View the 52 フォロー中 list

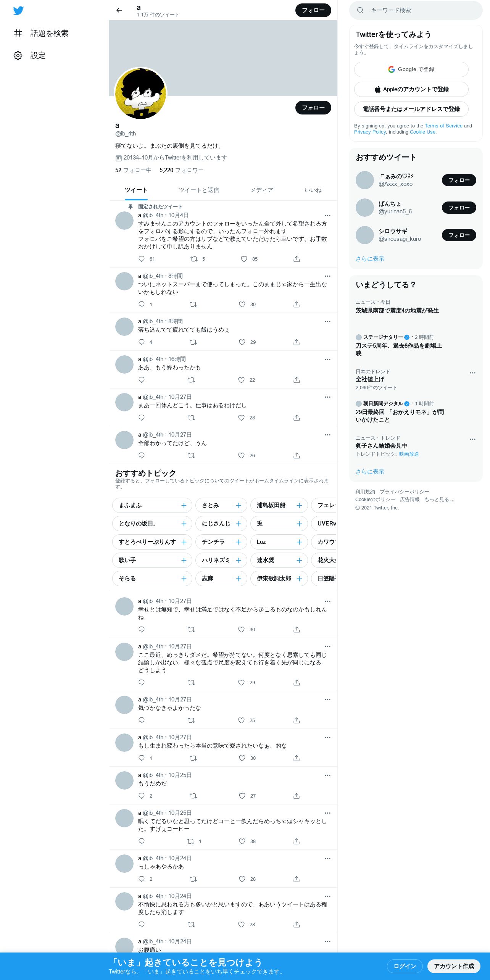(x=133, y=170)
